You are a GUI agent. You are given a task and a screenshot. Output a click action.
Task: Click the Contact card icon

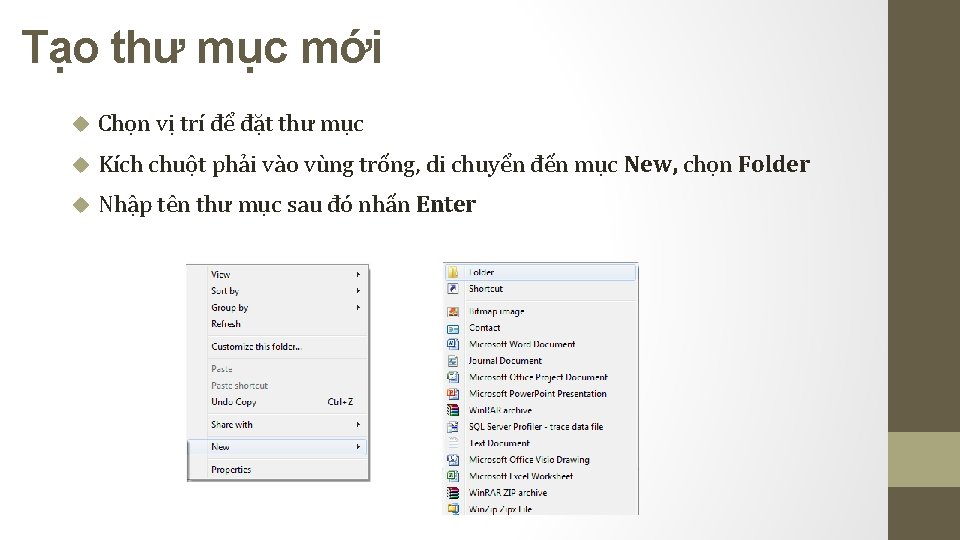[453, 329]
